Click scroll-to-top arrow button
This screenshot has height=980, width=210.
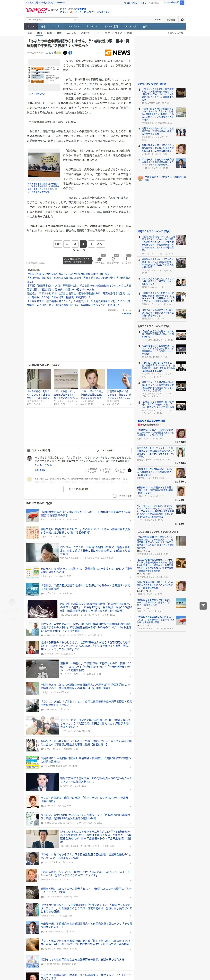[x=203, y=606]
